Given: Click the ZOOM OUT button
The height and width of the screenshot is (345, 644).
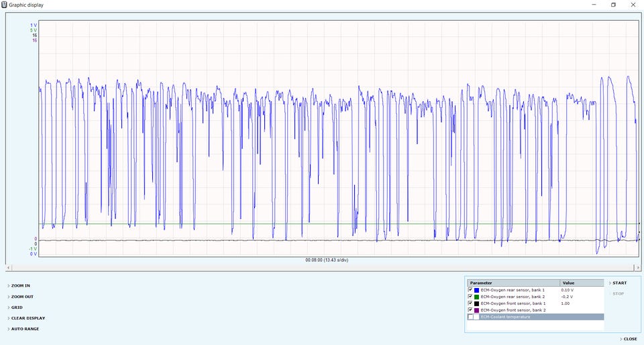Looking at the screenshot, I should click(21, 297).
